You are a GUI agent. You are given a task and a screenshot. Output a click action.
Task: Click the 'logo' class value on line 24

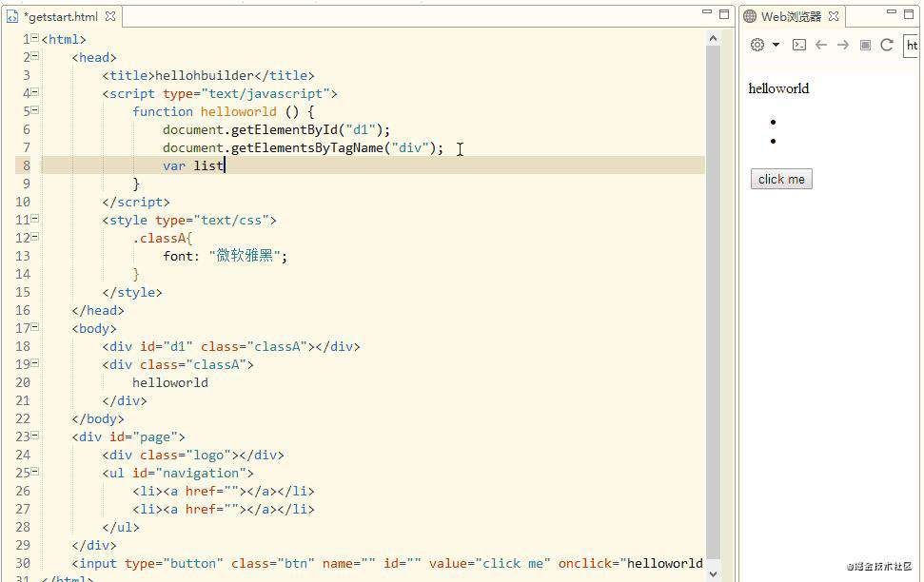[208, 455]
